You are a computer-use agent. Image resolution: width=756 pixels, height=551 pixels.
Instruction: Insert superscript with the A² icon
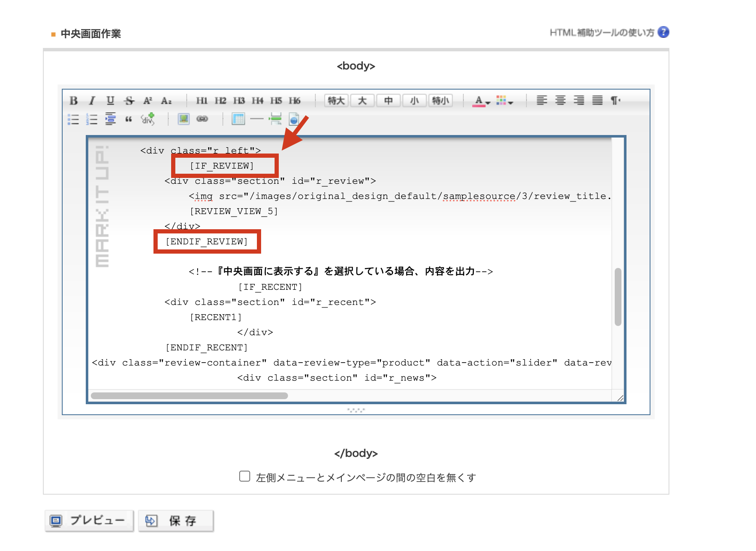pos(148,101)
